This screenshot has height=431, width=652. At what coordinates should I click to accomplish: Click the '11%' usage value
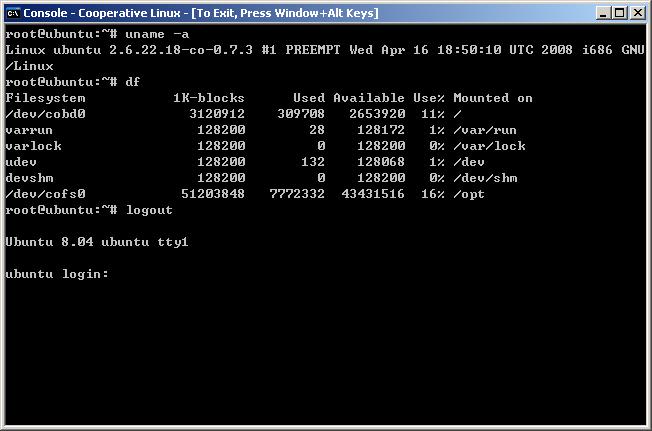pos(433,114)
